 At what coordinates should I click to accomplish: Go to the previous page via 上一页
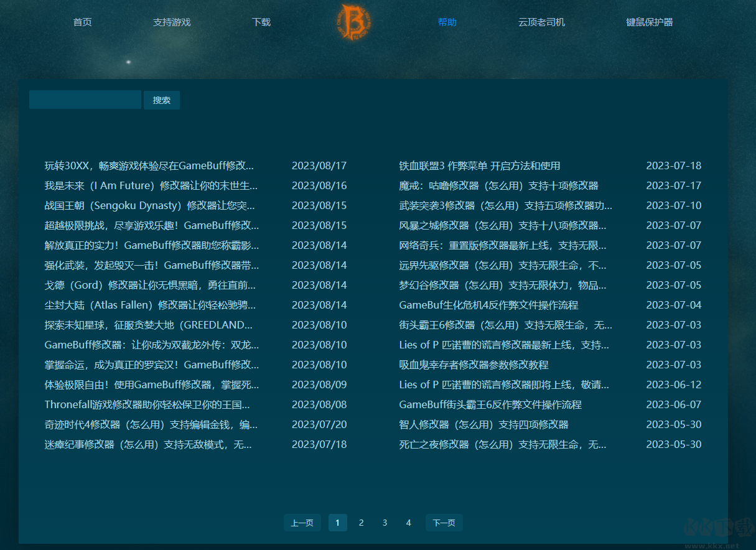(302, 523)
